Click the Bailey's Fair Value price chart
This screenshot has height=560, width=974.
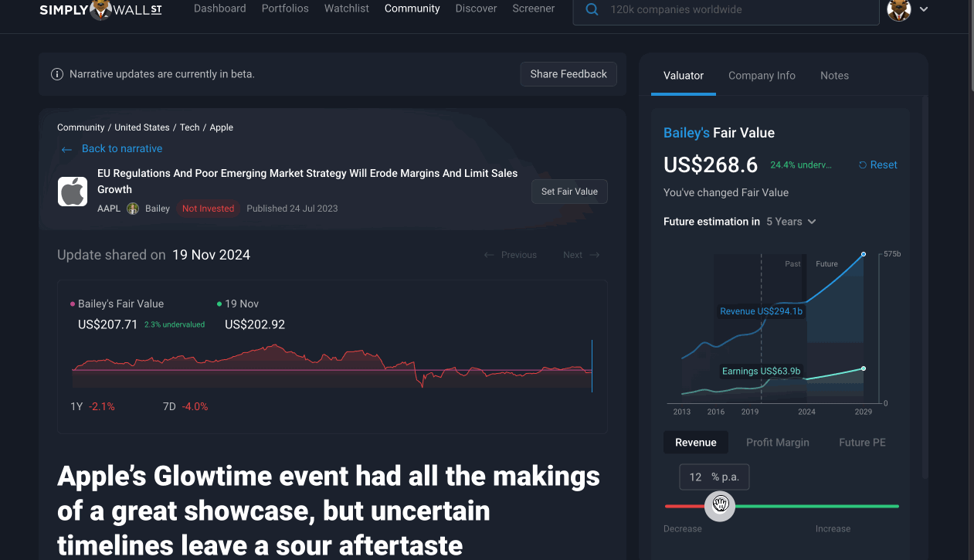[332, 366]
